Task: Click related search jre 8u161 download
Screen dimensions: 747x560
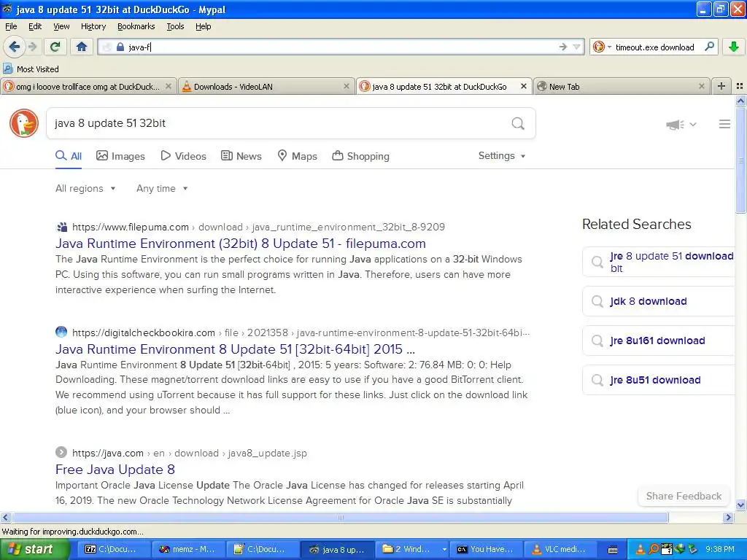Action: [659, 341]
